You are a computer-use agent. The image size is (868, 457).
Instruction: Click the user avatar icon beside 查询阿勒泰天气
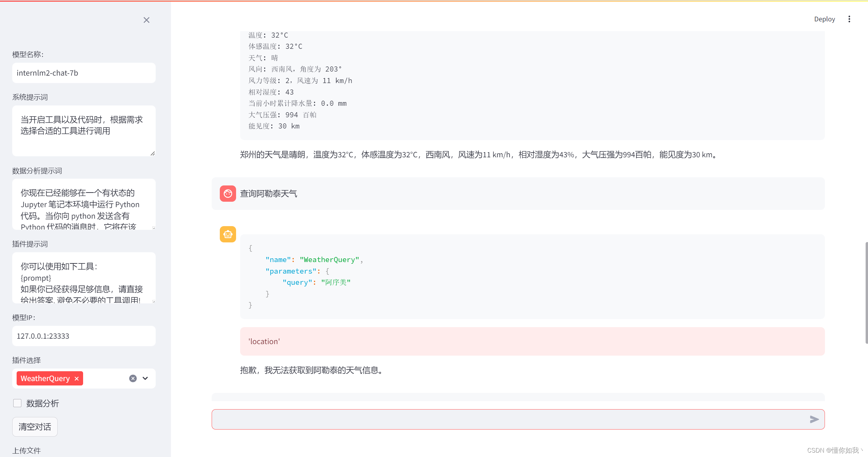pos(228,194)
